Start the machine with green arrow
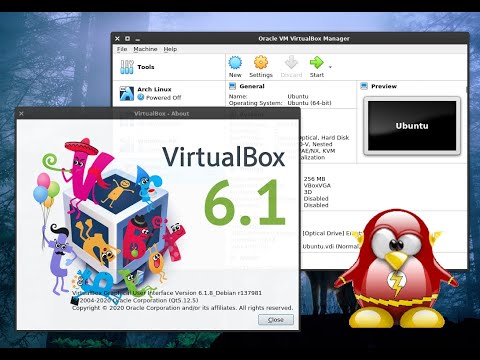 pyautogui.click(x=316, y=62)
